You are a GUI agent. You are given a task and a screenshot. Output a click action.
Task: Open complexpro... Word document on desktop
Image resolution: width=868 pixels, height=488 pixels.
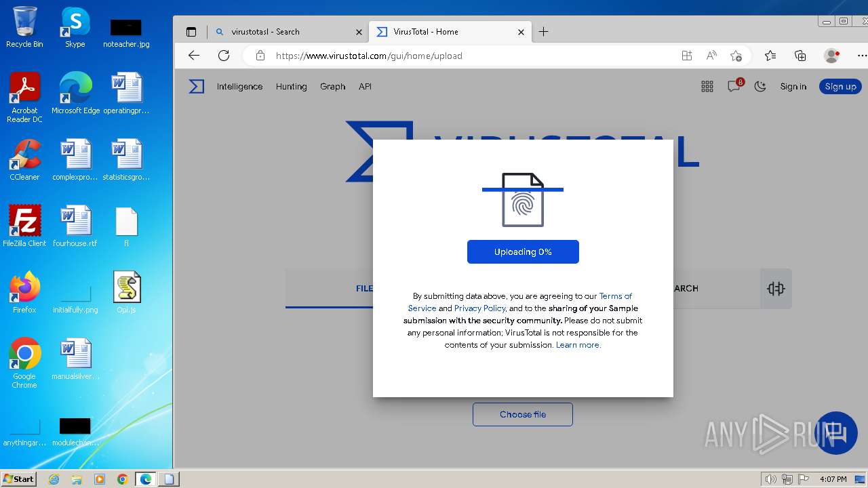[x=75, y=160]
